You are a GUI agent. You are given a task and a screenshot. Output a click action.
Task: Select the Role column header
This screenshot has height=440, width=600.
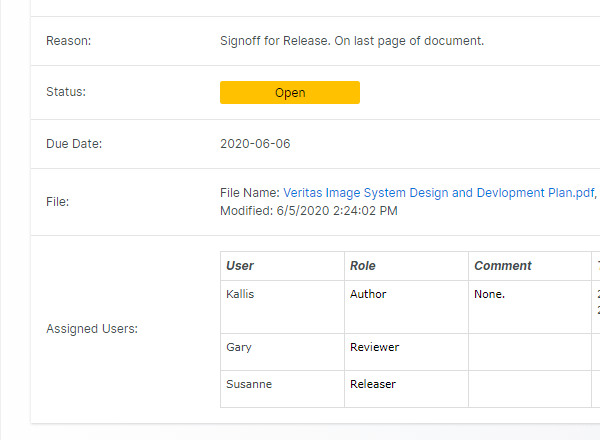pos(362,266)
